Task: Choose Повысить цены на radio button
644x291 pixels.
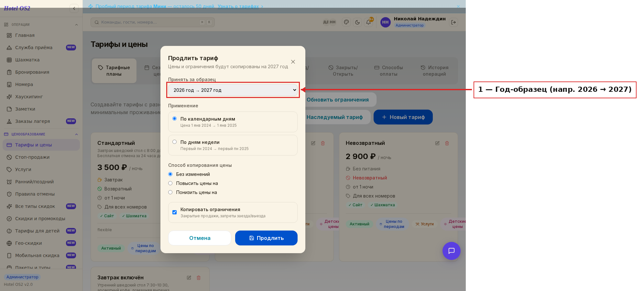Action: (170, 183)
